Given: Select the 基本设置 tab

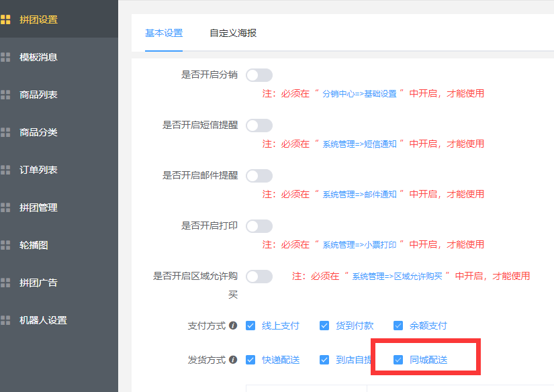Looking at the screenshot, I should pos(164,33).
